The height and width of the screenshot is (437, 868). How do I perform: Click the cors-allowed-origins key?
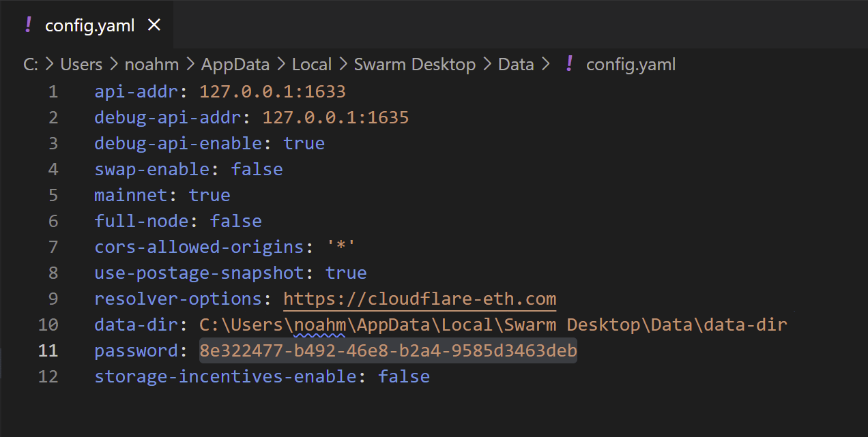coord(199,247)
